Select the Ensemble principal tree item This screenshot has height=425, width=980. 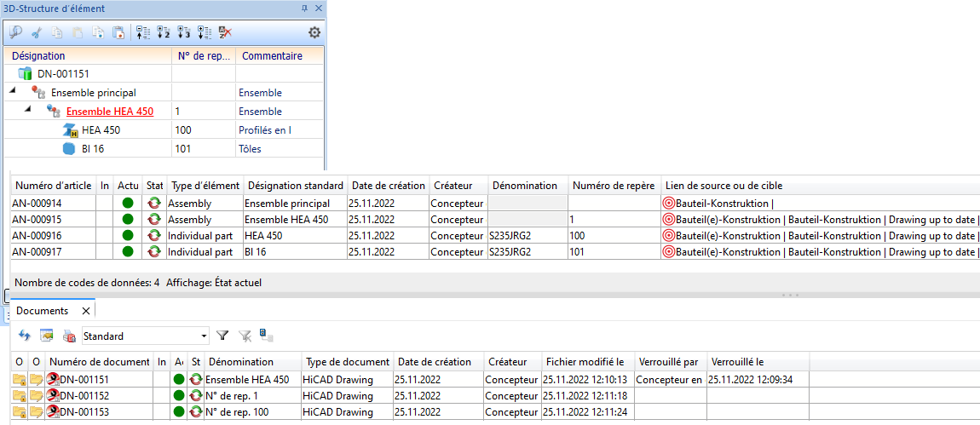[x=94, y=93]
